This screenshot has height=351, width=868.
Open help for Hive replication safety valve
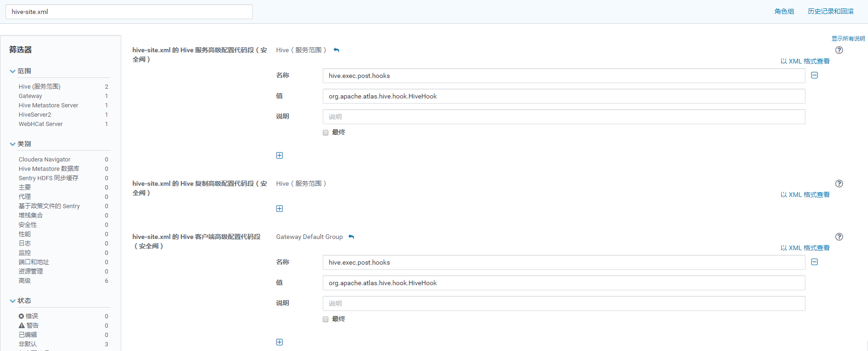839,183
